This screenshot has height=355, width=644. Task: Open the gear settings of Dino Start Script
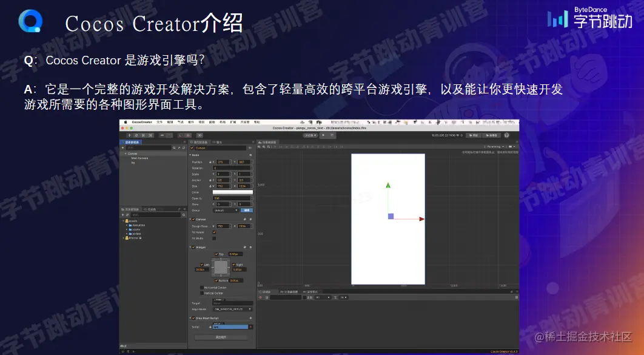pos(250,318)
